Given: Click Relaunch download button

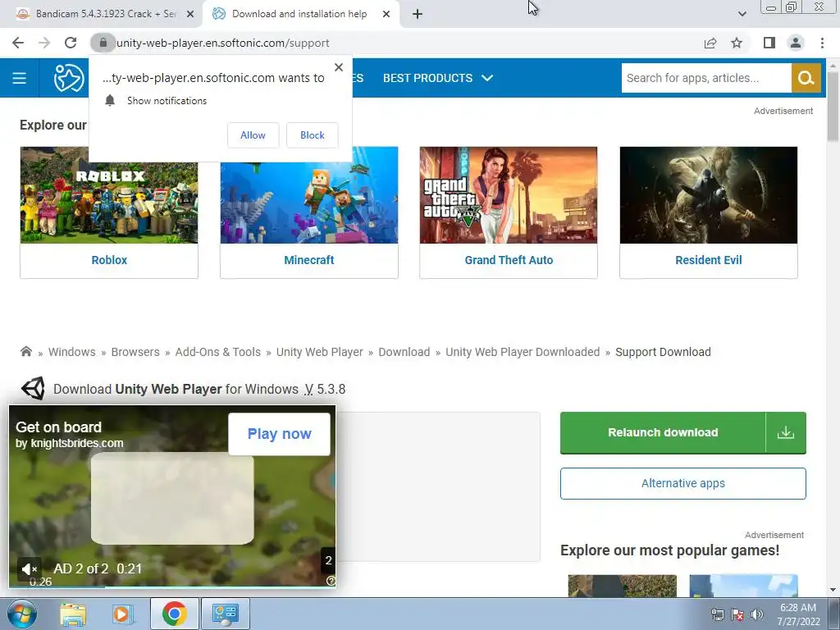Looking at the screenshot, I should coord(663,432).
